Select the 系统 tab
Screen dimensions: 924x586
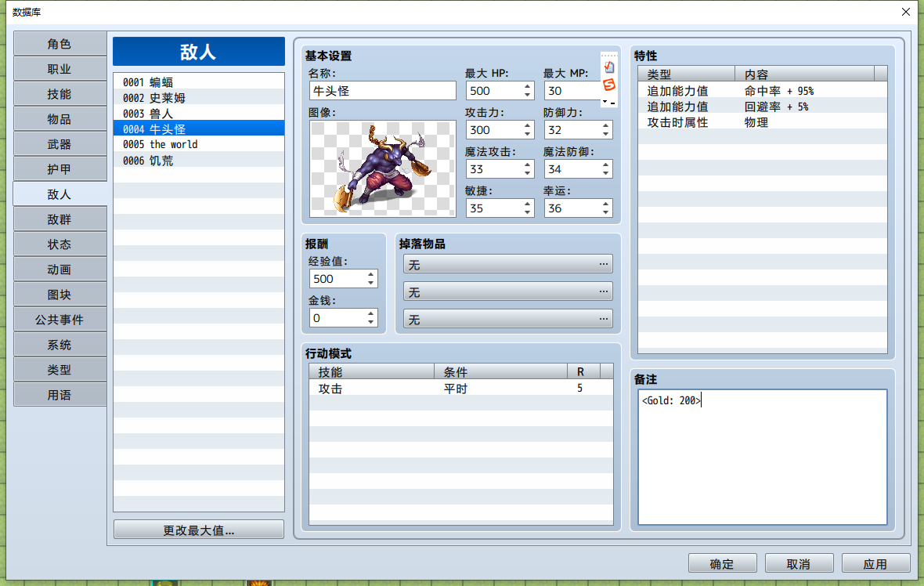(60, 345)
